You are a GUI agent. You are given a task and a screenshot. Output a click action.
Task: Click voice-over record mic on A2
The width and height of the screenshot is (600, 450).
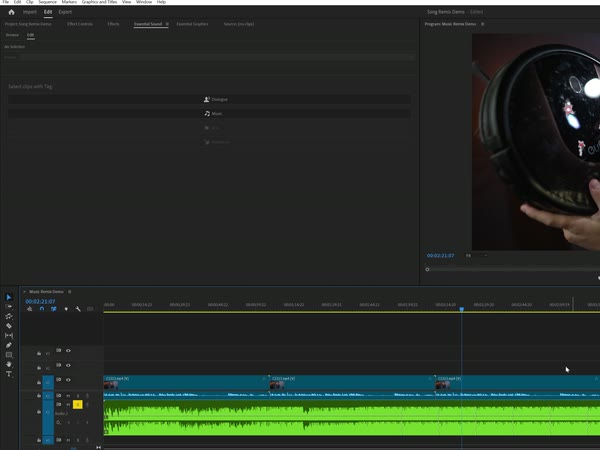(x=87, y=404)
